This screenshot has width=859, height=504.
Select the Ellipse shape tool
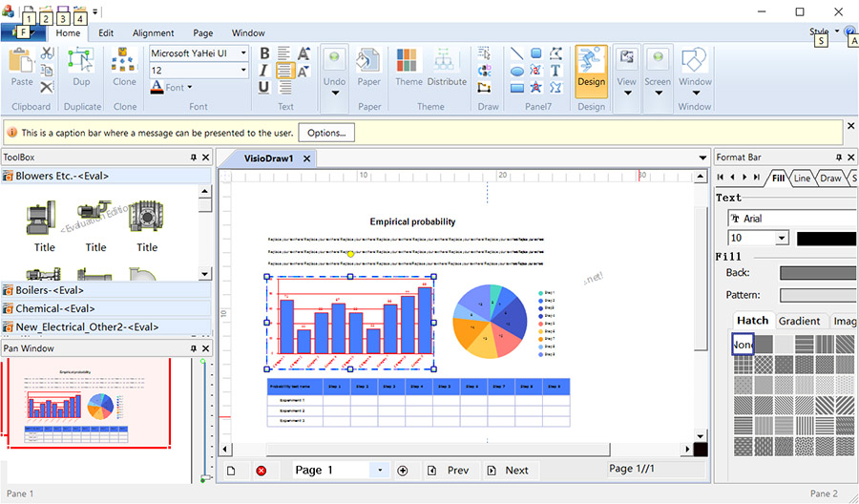click(x=517, y=71)
